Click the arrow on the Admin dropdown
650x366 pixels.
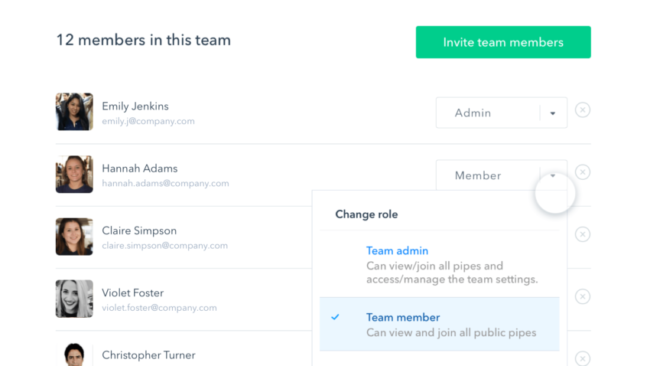click(553, 113)
